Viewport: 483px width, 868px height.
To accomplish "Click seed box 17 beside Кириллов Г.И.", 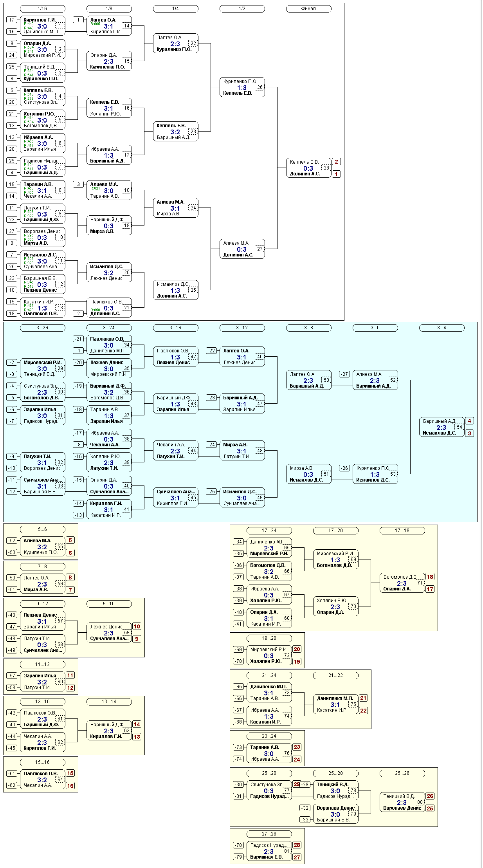I will (x=12, y=20).
